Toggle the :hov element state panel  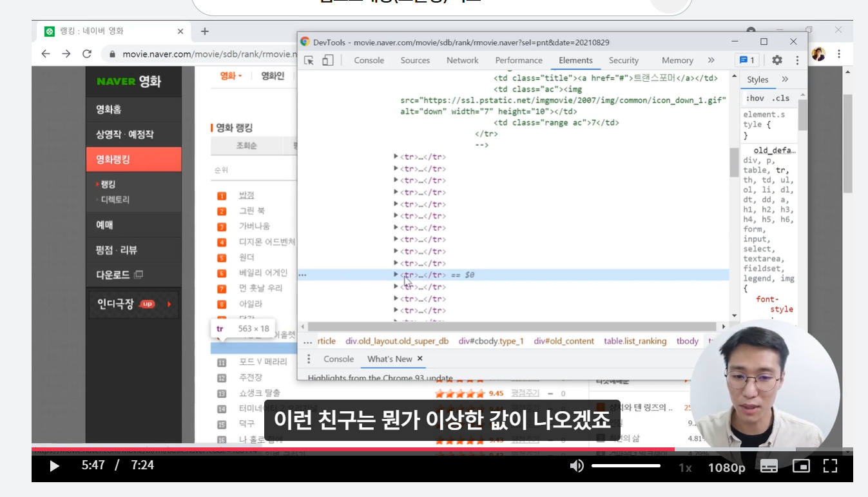click(755, 98)
